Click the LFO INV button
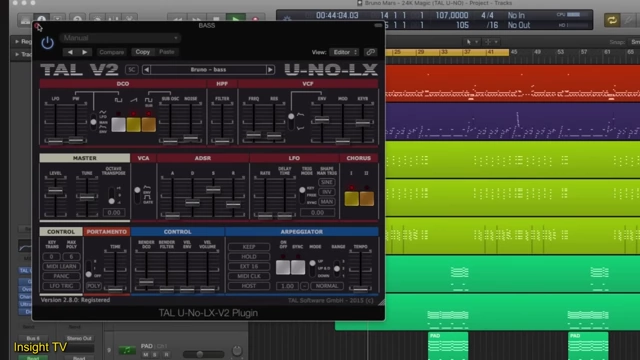 [327, 192]
